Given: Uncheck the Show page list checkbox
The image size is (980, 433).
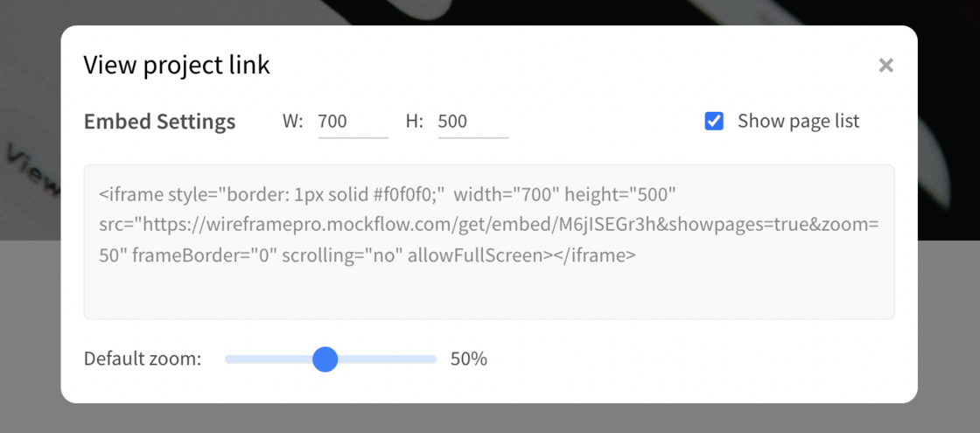Looking at the screenshot, I should (714, 121).
